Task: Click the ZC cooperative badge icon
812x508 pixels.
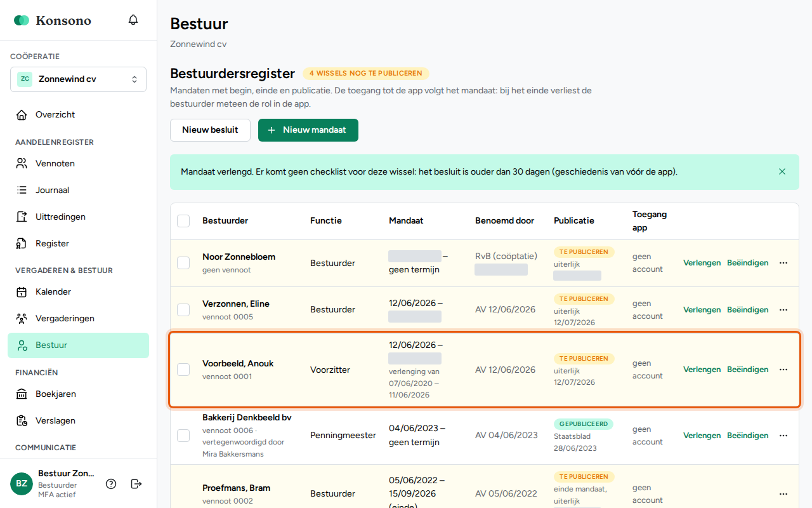Action: tap(25, 79)
